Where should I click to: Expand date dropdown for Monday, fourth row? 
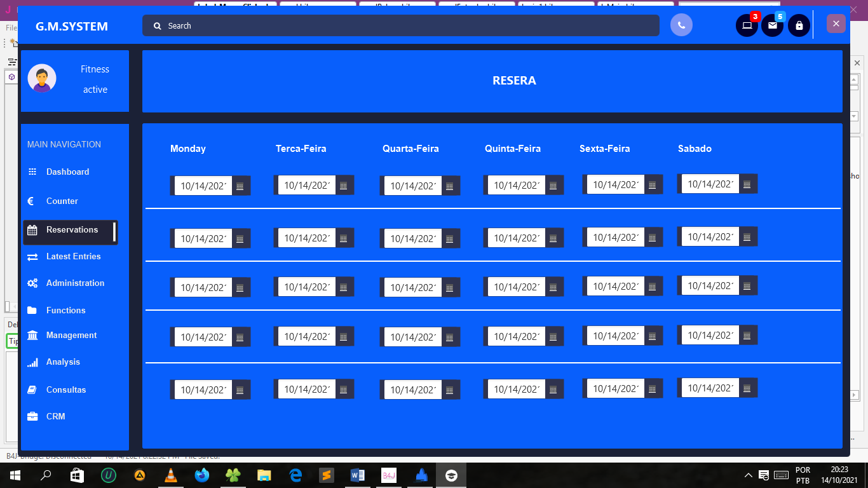click(240, 337)
